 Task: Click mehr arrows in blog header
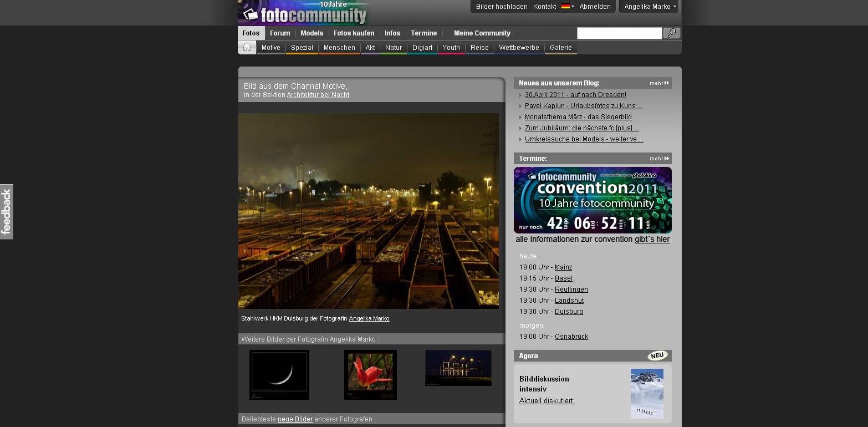pyautogui.click(x=660, y=83)
